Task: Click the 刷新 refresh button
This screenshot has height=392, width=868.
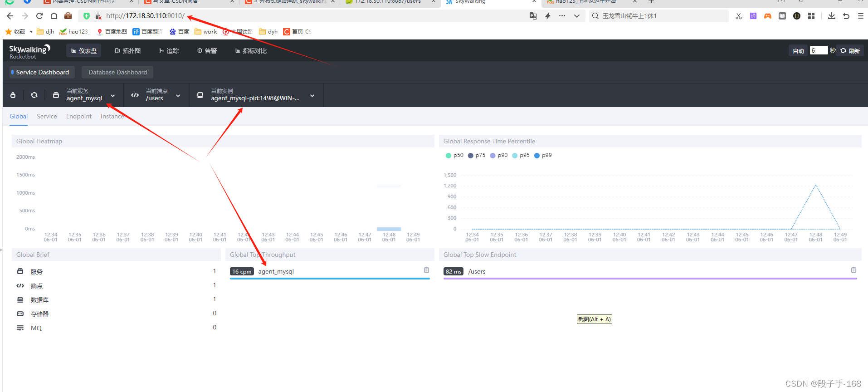Action: tap(850, 51)
